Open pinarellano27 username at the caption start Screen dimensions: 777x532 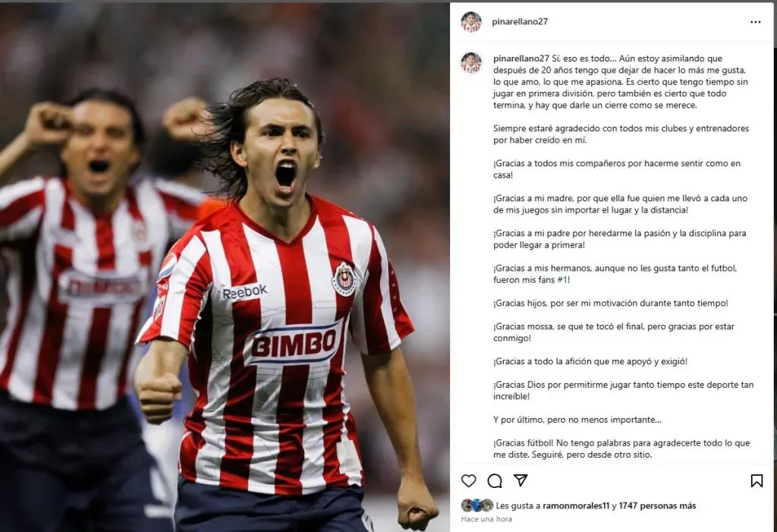pos(521,58)
